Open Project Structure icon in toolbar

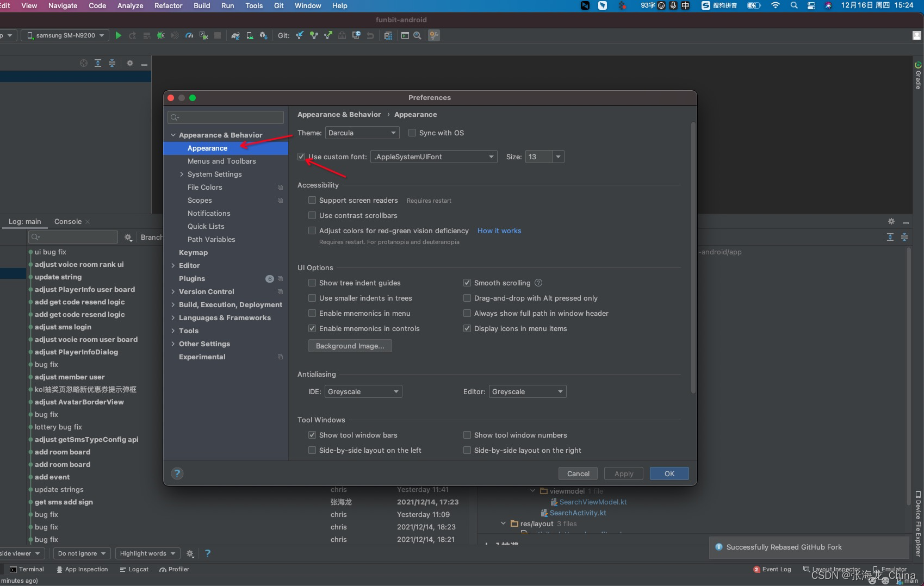click(388, 35)
